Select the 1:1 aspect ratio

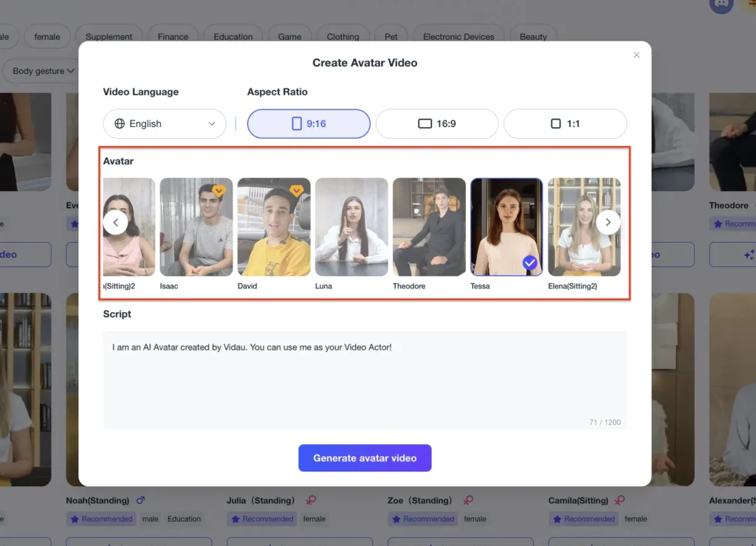pos(565,124)
